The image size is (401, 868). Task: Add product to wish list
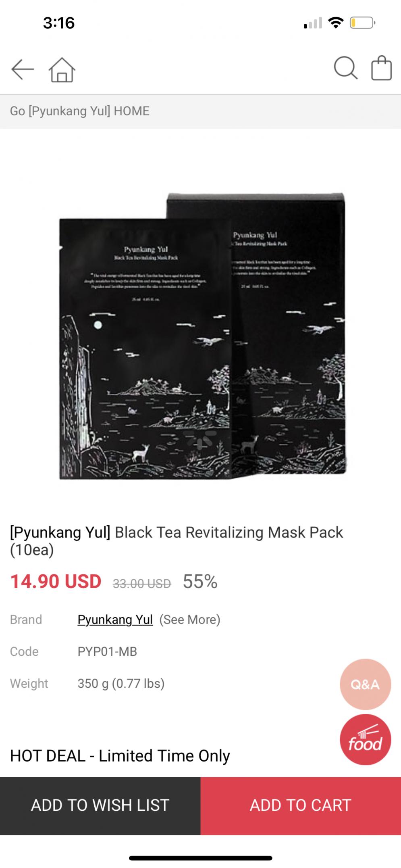point(100,805)
